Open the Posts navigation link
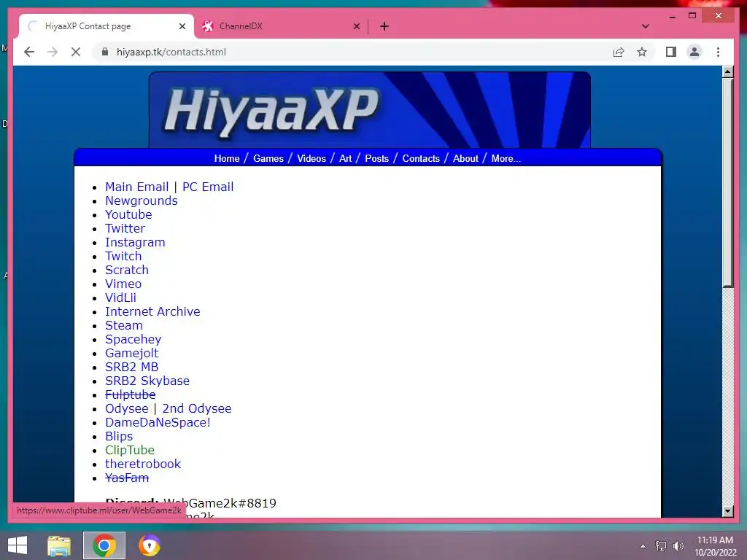Image resolution: width=747 pixels, height=560 pixels. pos(377,158)
